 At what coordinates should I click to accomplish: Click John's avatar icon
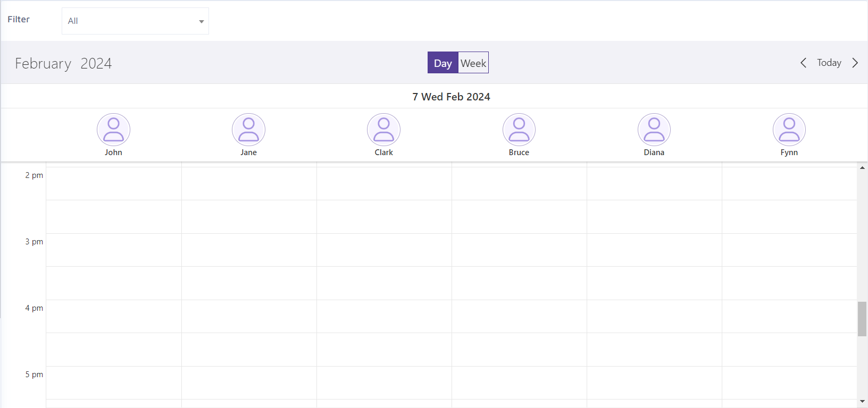pyautogui.click(x=113, y=130)
